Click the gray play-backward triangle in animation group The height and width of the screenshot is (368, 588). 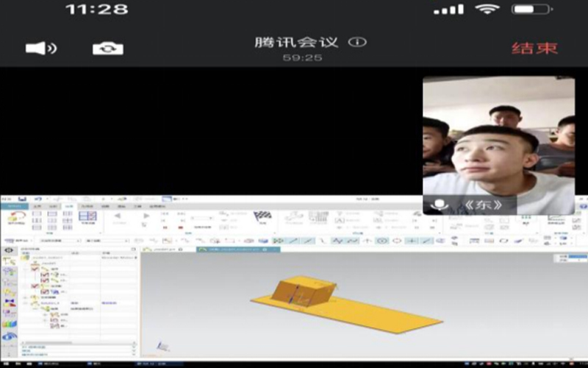[x=118, y=215]
